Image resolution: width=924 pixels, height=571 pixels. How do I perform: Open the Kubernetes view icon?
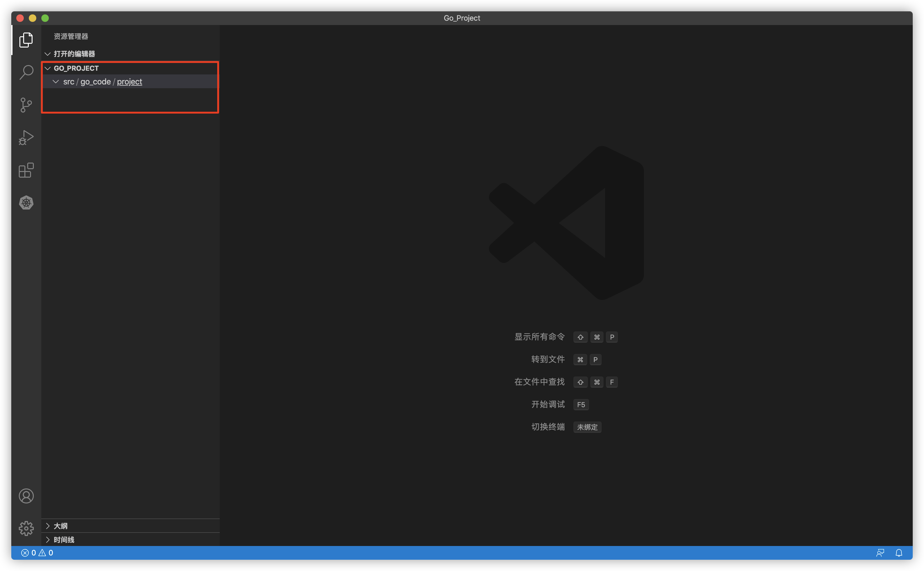[26, 203]
